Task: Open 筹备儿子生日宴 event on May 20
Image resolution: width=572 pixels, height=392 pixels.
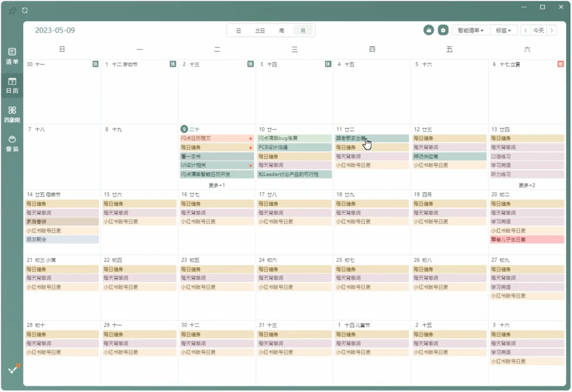Action: point(527,240)
